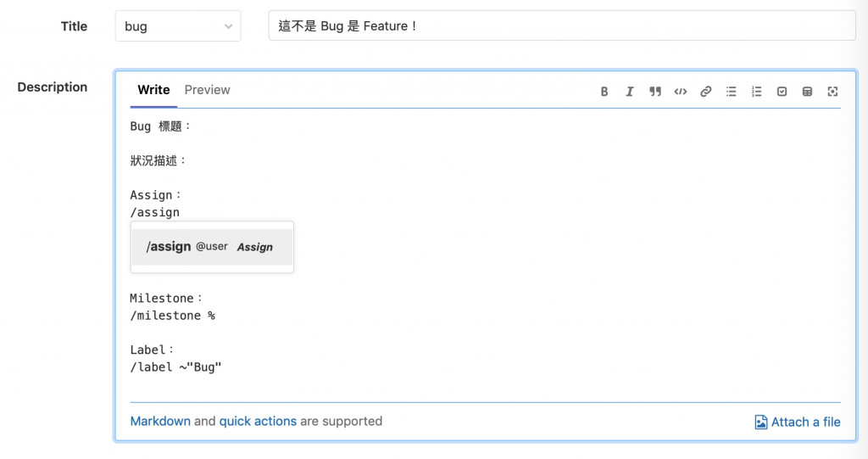The image size is (868, 459).
Task: Click the "狀況描述：" line
Action: coord(158,160)
